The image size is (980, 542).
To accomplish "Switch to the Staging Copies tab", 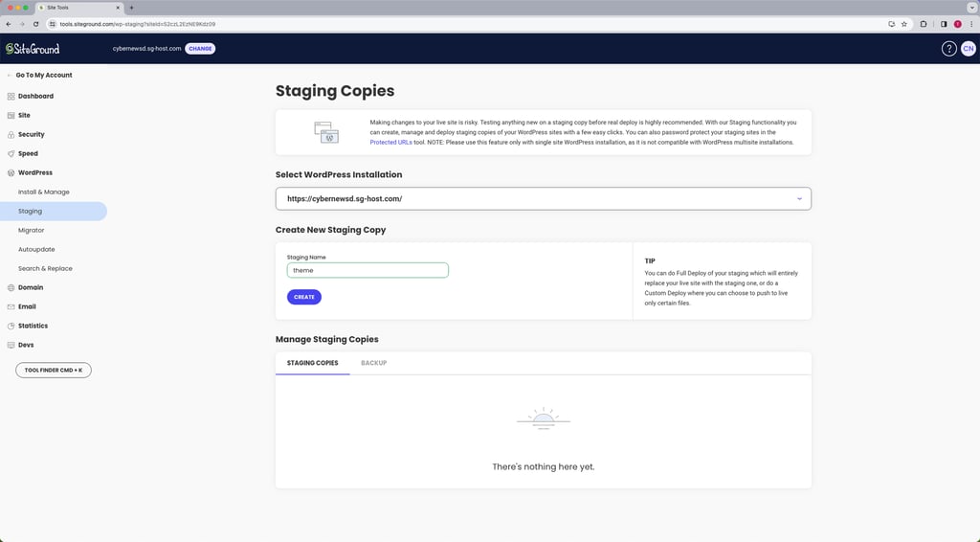I will 313,363.
